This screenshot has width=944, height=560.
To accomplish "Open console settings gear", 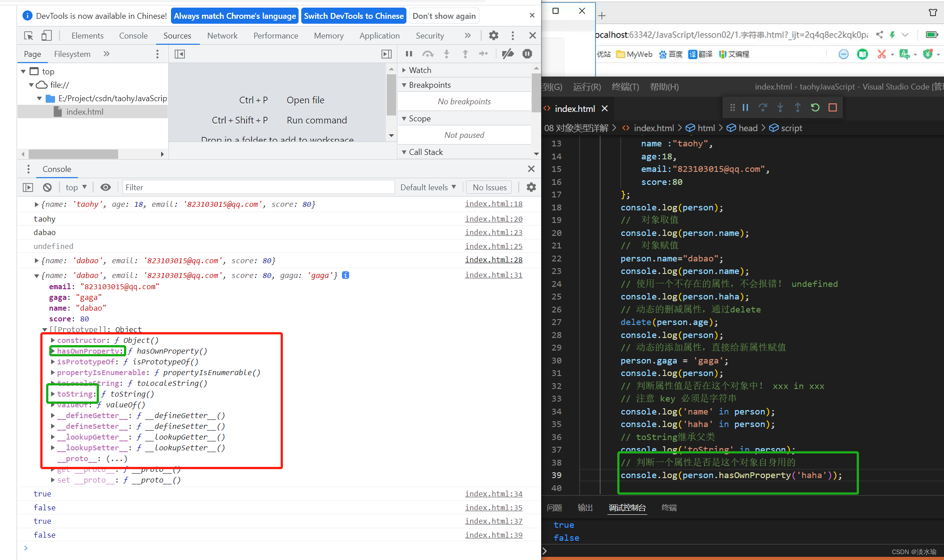I will (531, 187).
